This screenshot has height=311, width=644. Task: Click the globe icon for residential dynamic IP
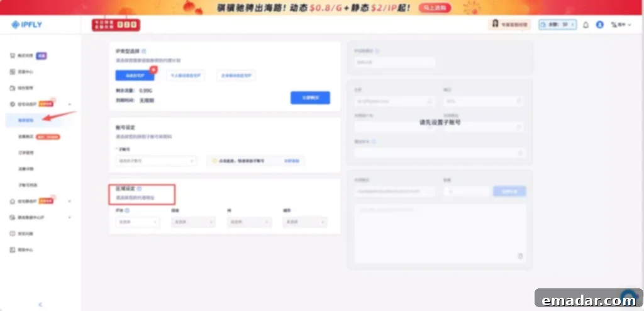click(x=13, y=104)
